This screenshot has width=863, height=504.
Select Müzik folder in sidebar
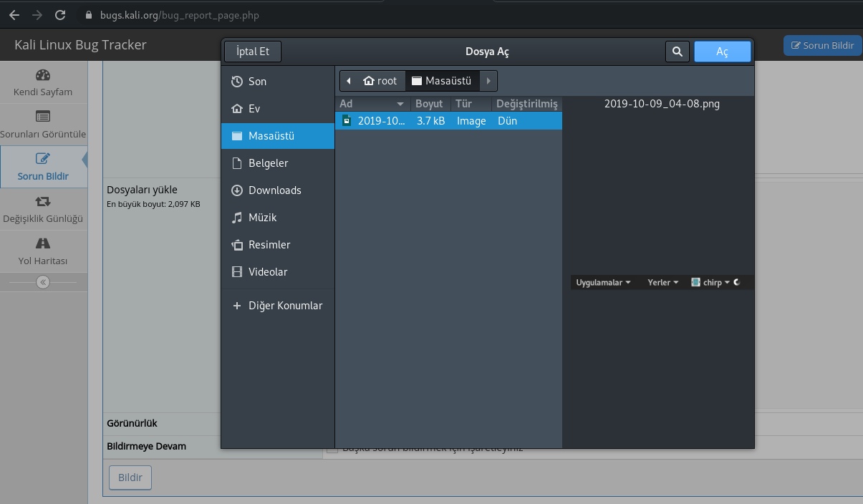coord(262,218)
